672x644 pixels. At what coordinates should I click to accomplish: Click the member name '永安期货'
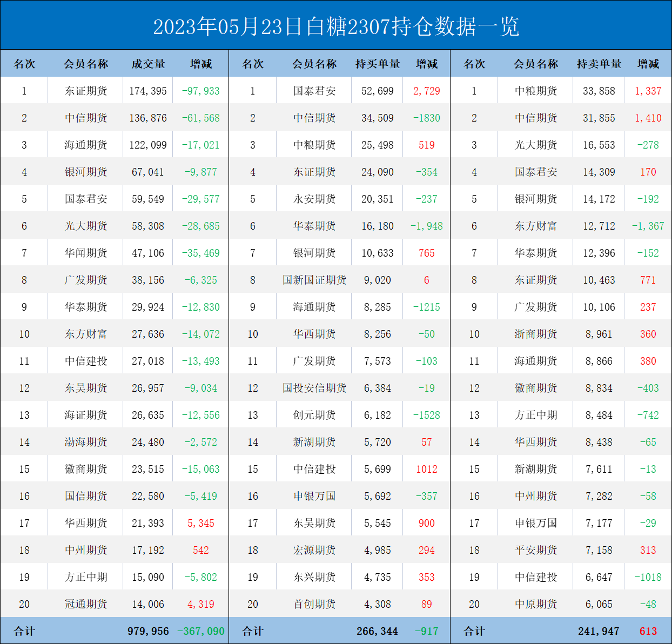[x=314, y=199]
